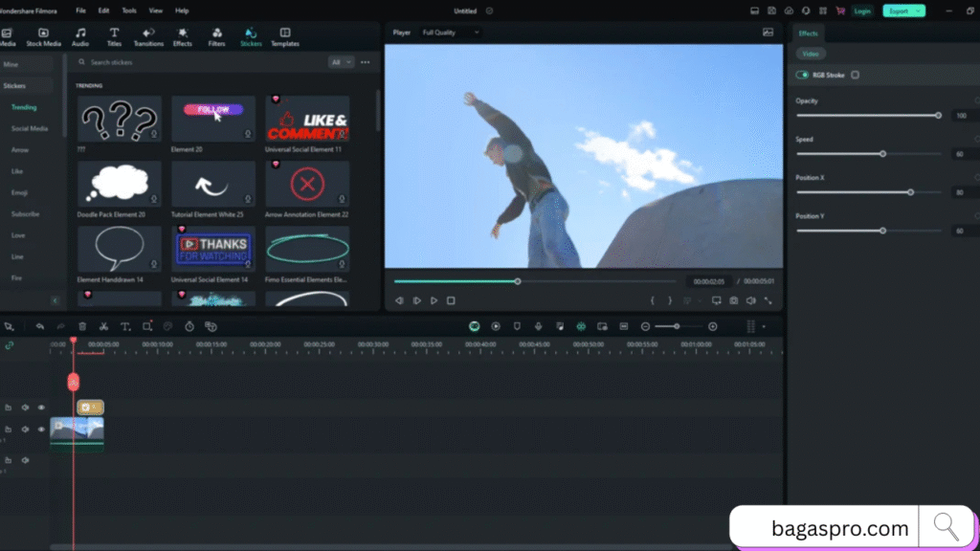Select the Thanks For Watching sticker thumbnail

click(x=212, y=249)
